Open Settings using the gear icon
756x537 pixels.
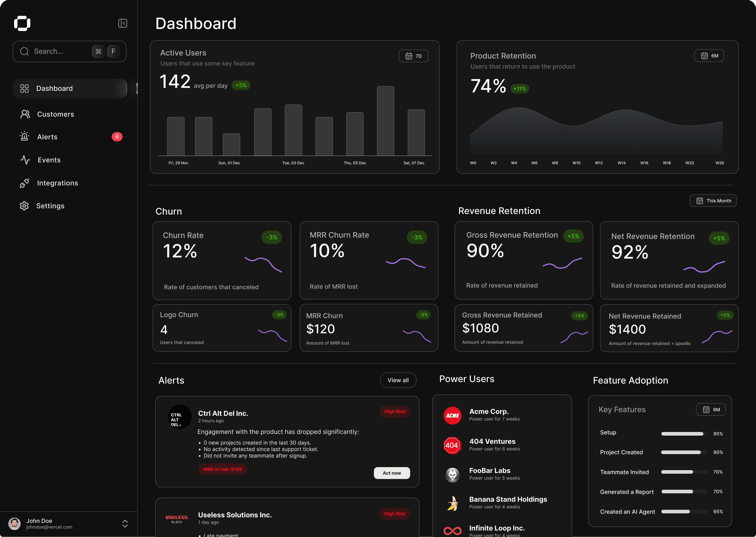[24, 206]
